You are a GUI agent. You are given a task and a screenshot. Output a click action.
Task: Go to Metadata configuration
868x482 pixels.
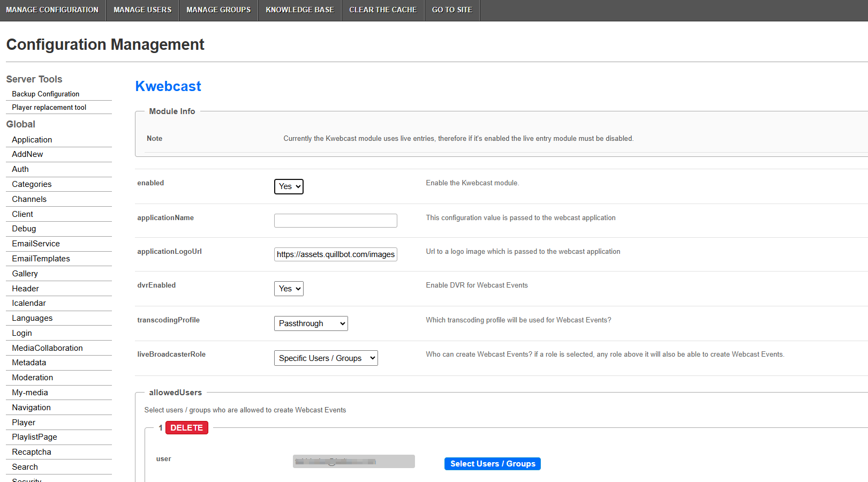[29, 363]
